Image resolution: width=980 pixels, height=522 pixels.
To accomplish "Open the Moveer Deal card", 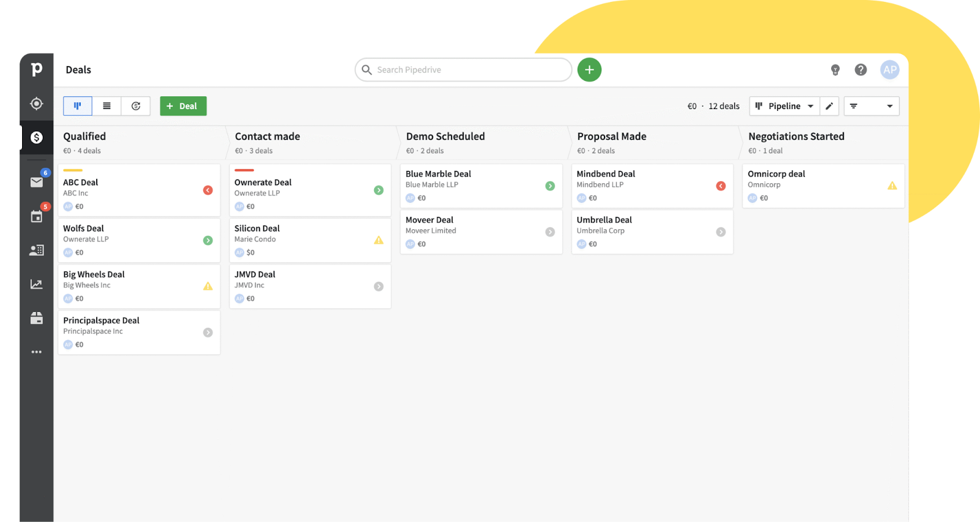I will tap(481, 232).
